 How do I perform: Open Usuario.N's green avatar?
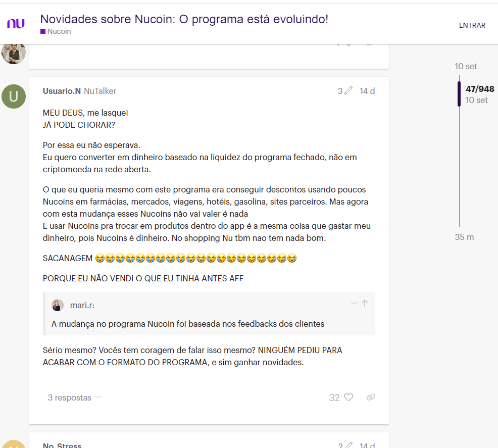[x=14, y=96]
